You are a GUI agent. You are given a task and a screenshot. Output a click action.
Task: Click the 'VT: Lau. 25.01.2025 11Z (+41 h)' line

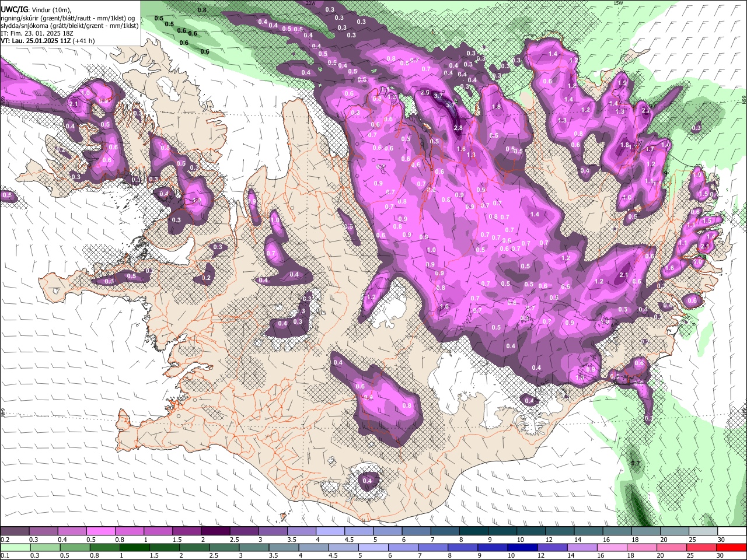coord(48,41)
